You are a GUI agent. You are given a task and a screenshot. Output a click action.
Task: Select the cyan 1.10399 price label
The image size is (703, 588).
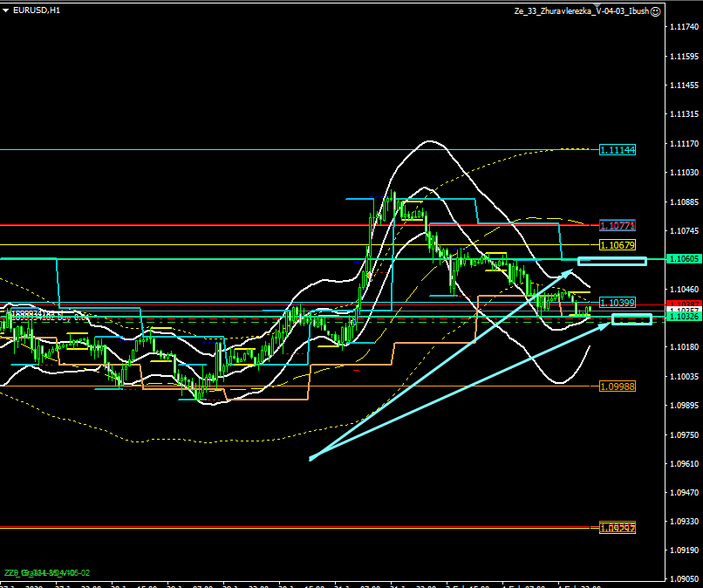point(617,302)
